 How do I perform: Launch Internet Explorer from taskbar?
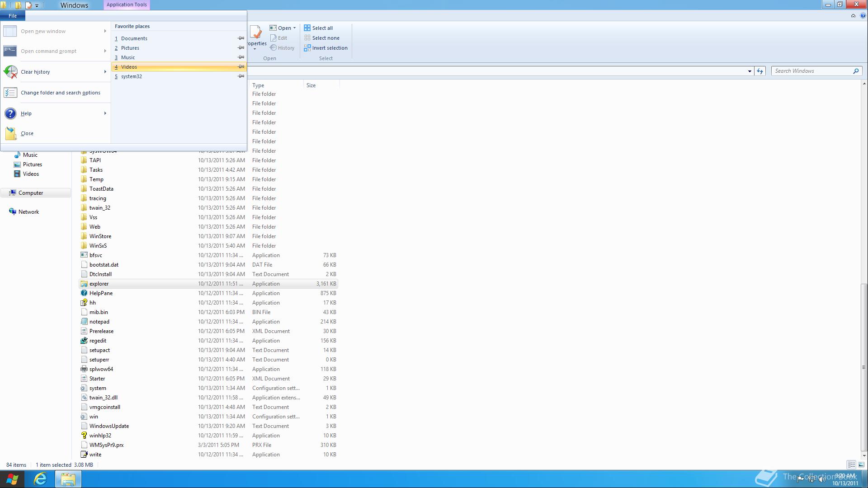(40, 479)
